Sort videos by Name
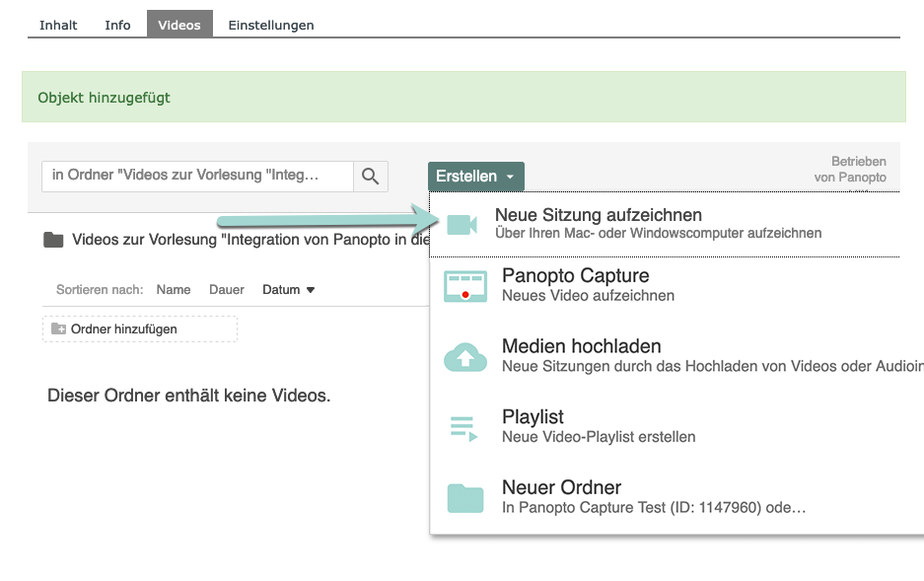 [x=174, y=290]
